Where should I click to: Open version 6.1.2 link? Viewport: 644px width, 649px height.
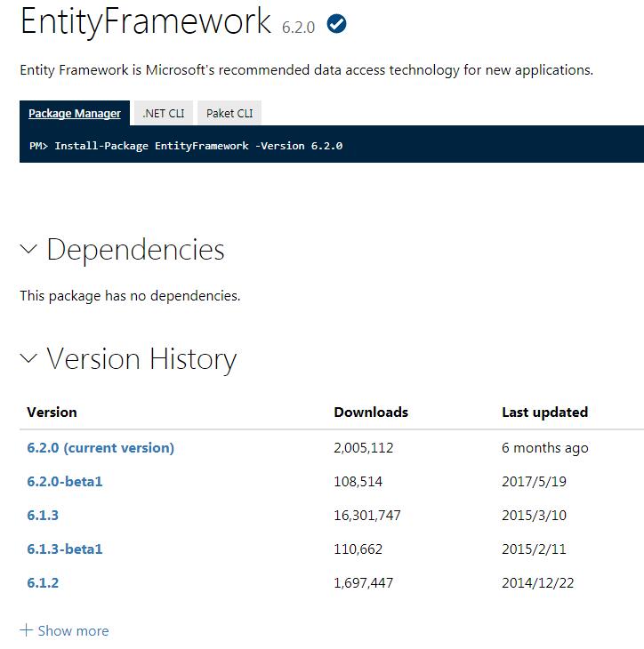pyautogui.click(x=43, y=583)
